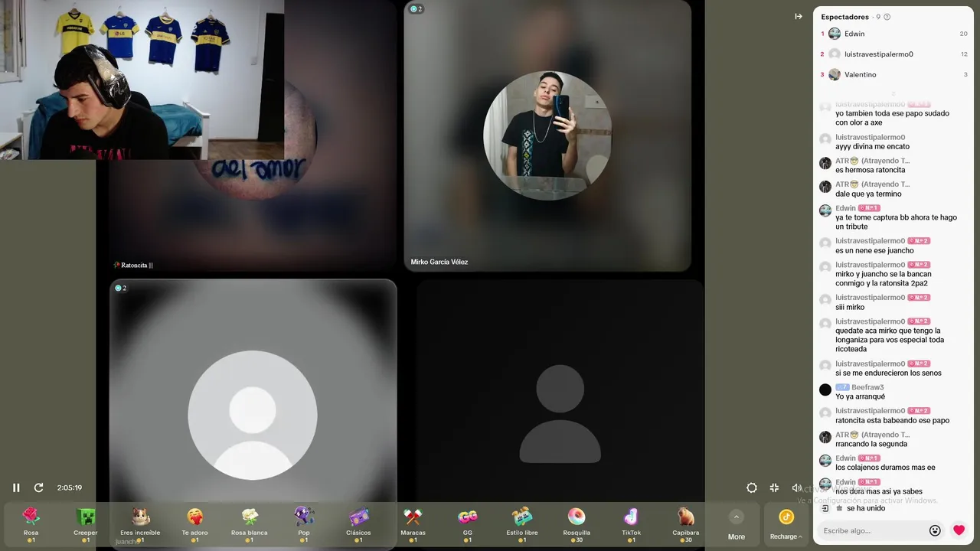Send the Capibara gift
Viewport: 980px width, 551px height.
pyautogui.click(x=686, y=525)
